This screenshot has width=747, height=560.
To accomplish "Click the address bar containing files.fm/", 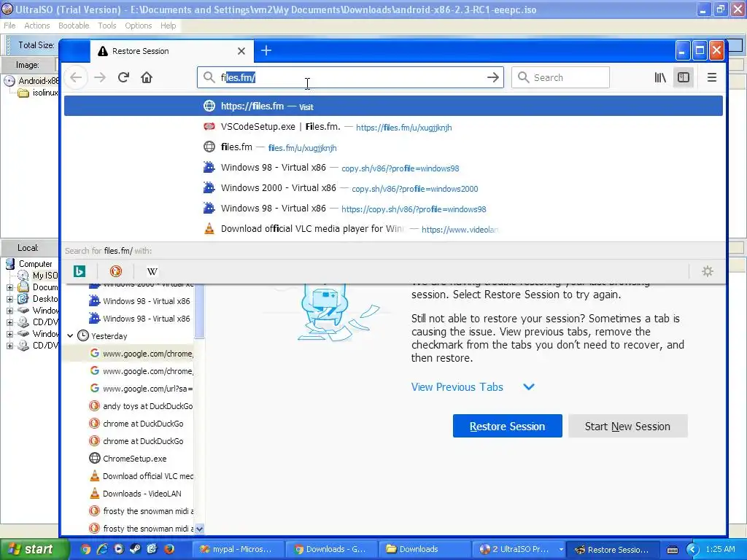I will [x=350, y=77].
